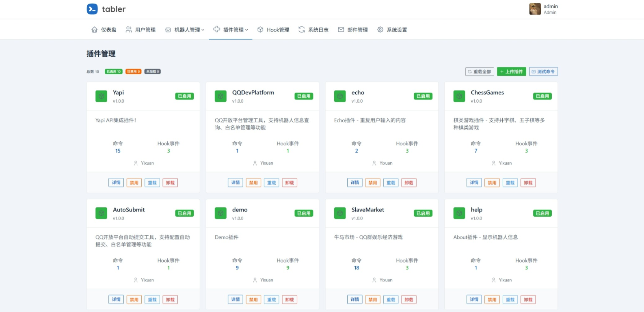Click the 重载全部 reload all button

[x=480, y=72]
